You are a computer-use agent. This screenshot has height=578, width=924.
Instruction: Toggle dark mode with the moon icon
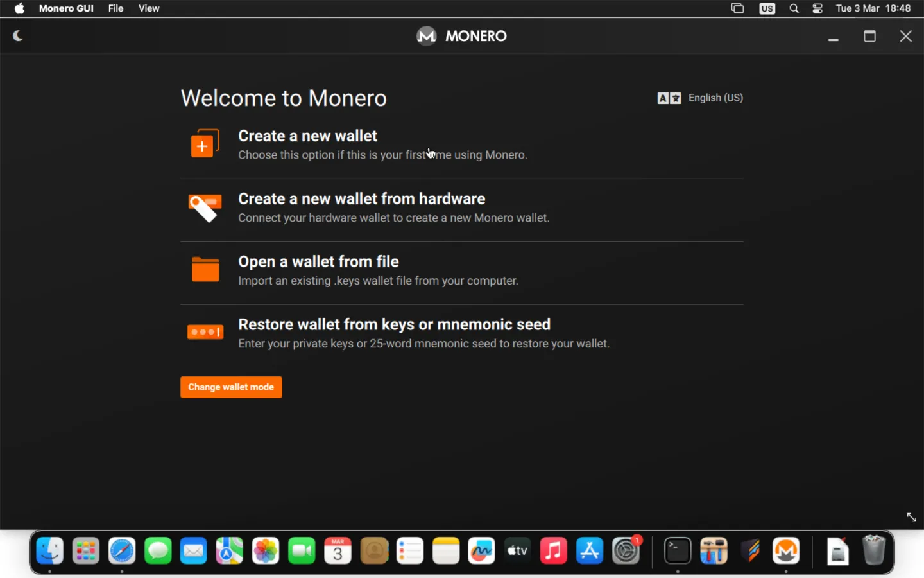point(18,36)
